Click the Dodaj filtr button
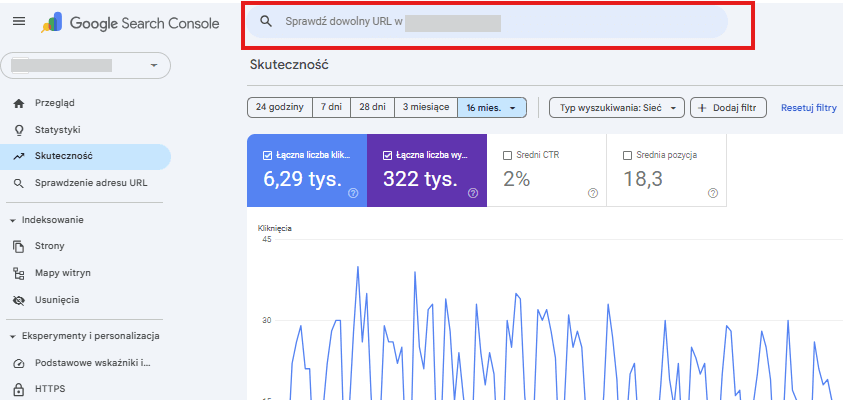 [728, 108]
